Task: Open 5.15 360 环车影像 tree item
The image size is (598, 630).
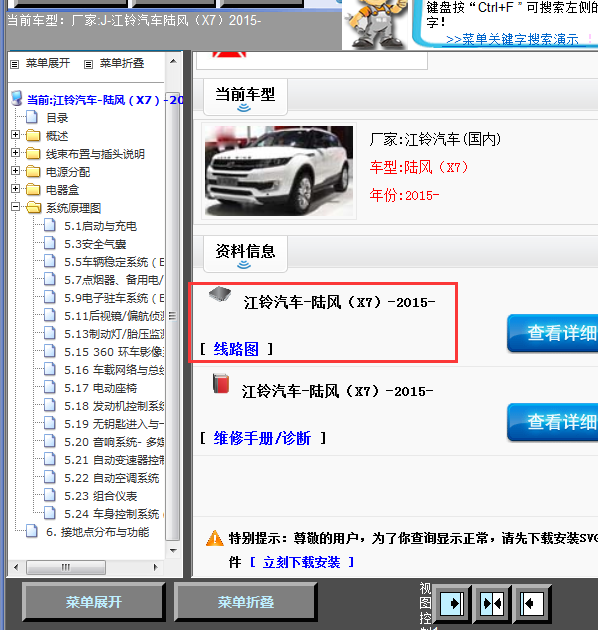Action: [x=114, y=352]
